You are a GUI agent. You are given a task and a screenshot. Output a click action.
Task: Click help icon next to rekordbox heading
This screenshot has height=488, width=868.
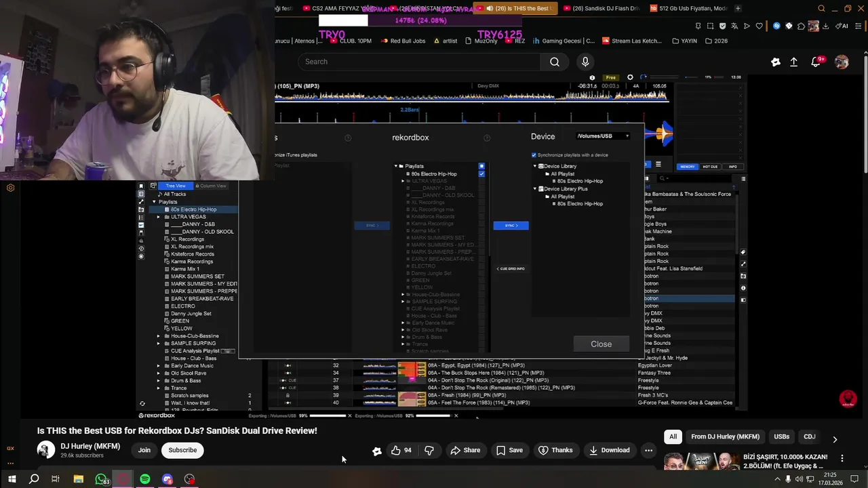pos(486,138)
